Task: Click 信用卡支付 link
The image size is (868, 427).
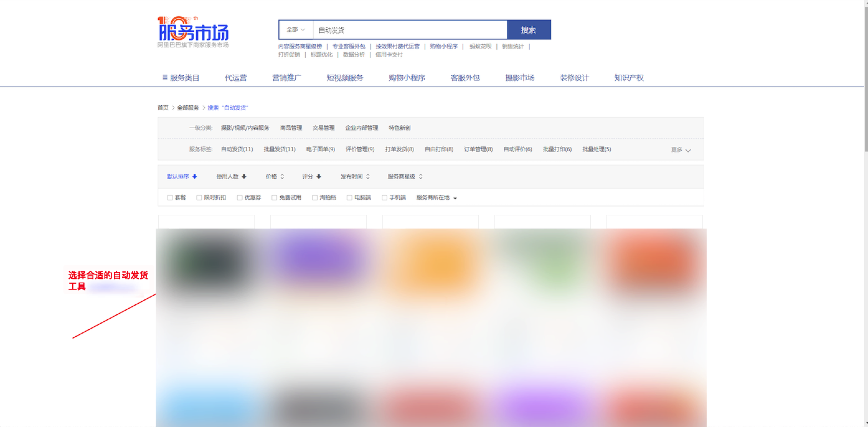Action: (x=389, y=54)
